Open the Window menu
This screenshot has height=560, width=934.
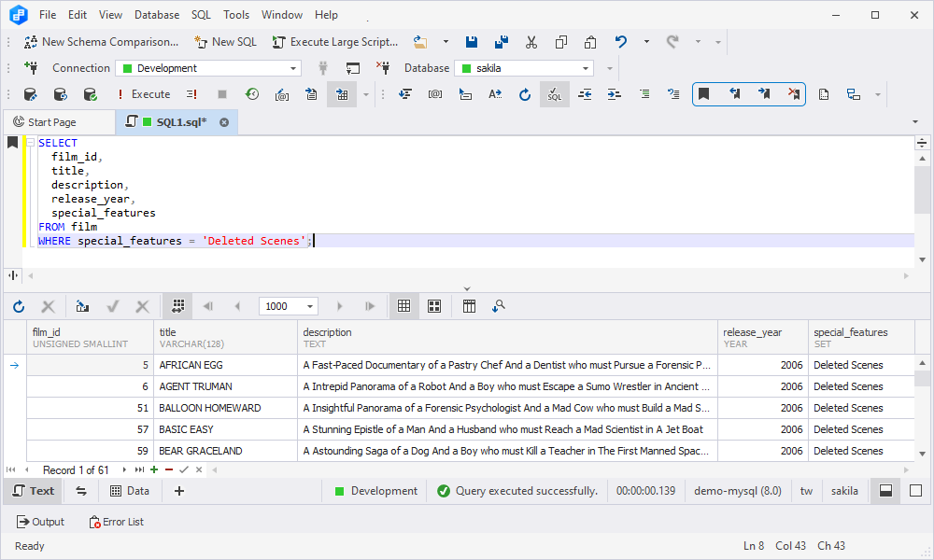282,15
